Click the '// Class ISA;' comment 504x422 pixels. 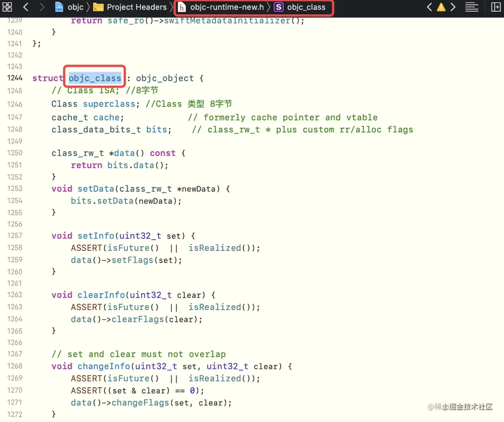[x=85, y=90]
